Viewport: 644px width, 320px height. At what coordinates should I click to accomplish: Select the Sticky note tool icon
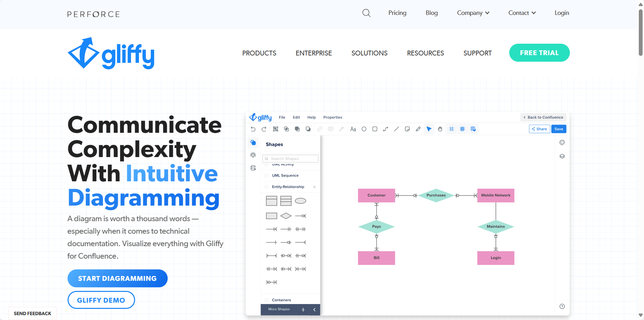coord(407,129)
